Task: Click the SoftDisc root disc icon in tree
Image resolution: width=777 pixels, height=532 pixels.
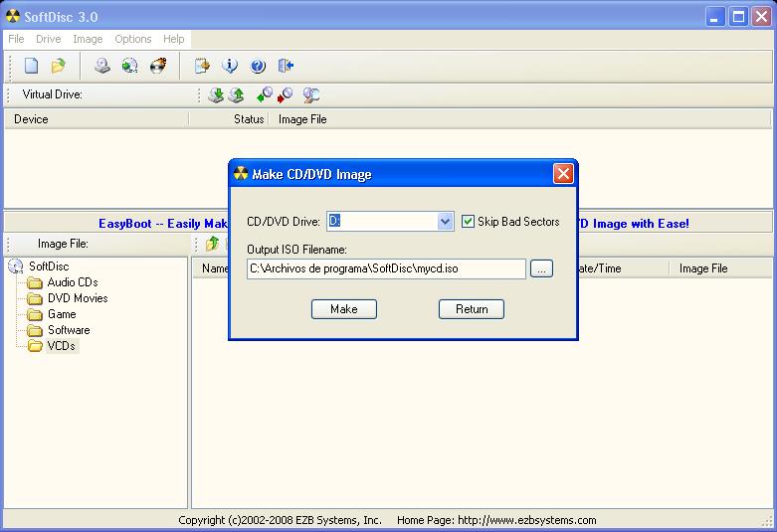Action: (16, 266)
